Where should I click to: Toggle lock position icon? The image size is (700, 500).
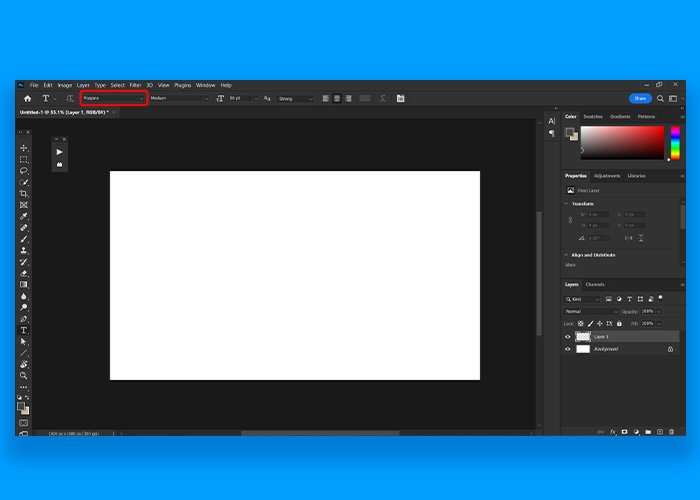[x=600, y=324]
